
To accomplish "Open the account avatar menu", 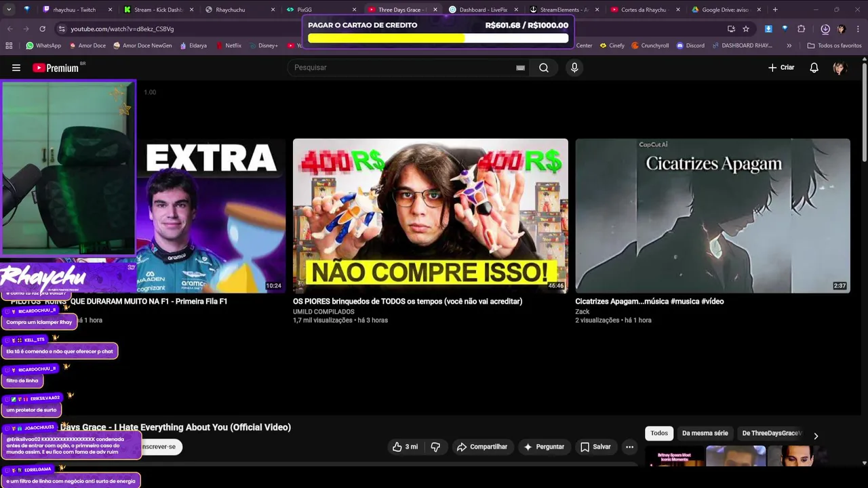I will pyautogui.click(x=840, y=68).
